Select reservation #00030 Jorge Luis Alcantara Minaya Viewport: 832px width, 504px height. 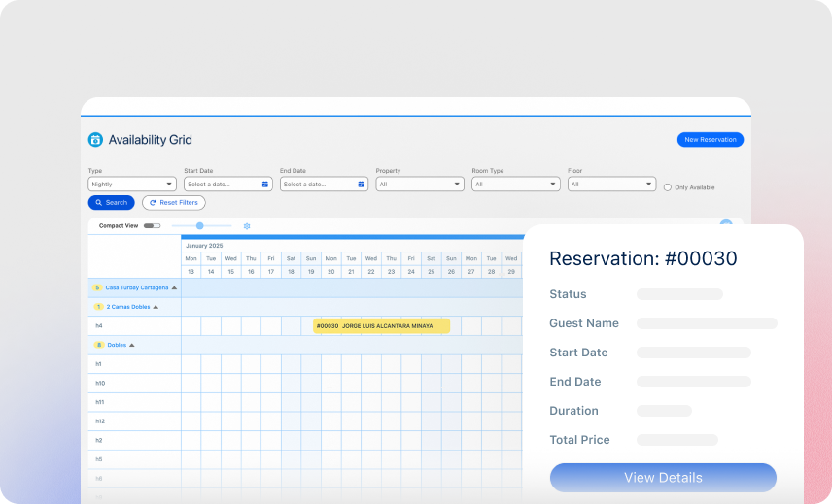(381, 326)
